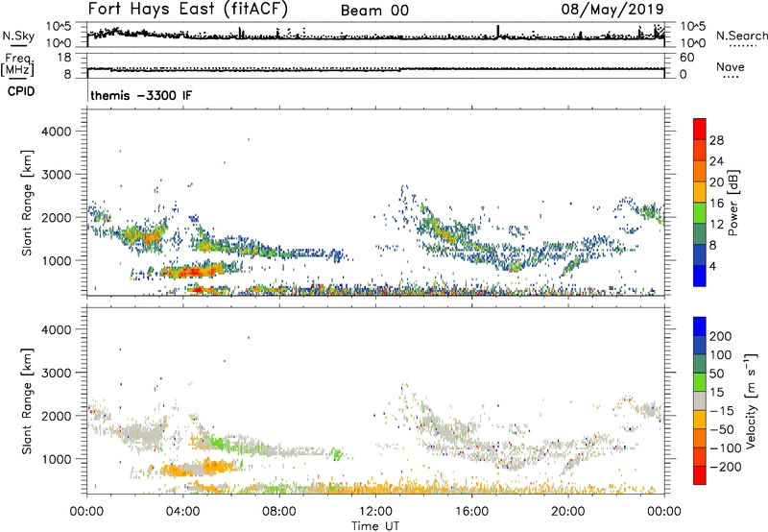Click the '4000' range tick of the power panel
The height and width of the screenshot is (532, 768).
coord(56,132)
